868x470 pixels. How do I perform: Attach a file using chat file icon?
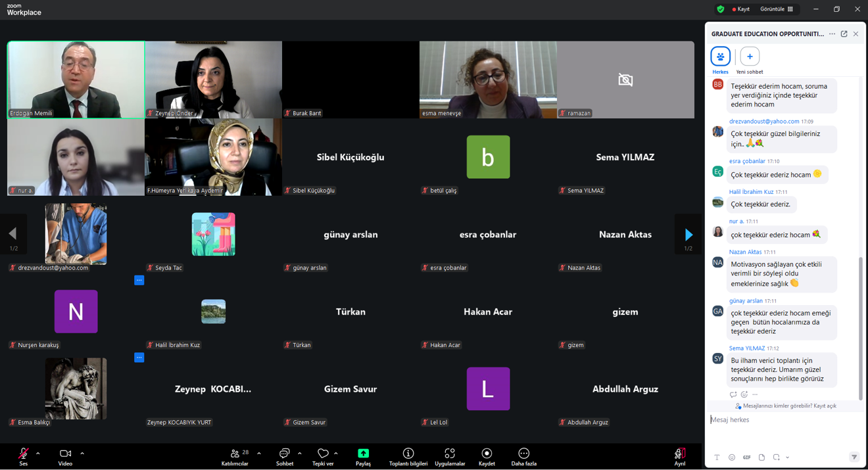[761, 458]
